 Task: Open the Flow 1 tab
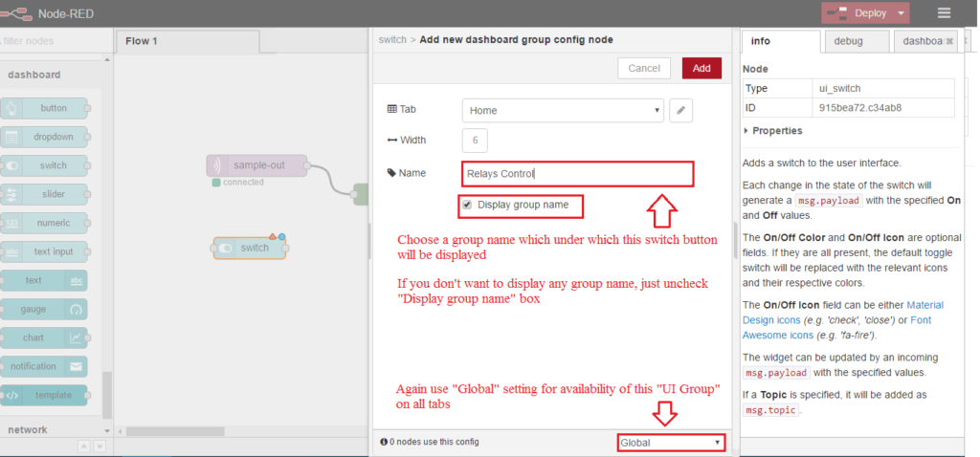143,41
